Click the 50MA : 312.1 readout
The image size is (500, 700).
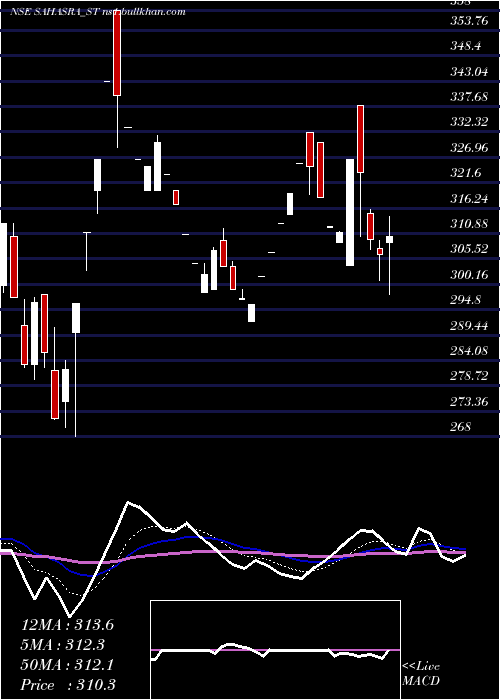tap(67, 665)
